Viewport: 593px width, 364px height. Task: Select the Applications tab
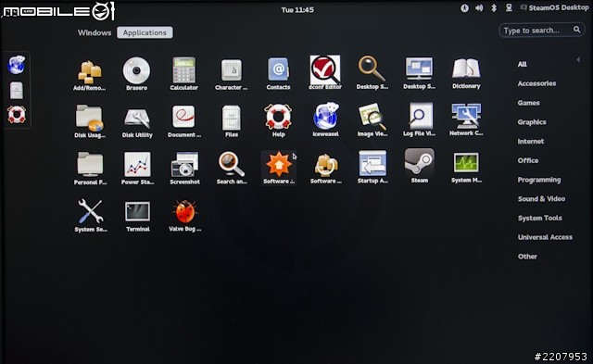pyautogui.click(x=145, y=32)
